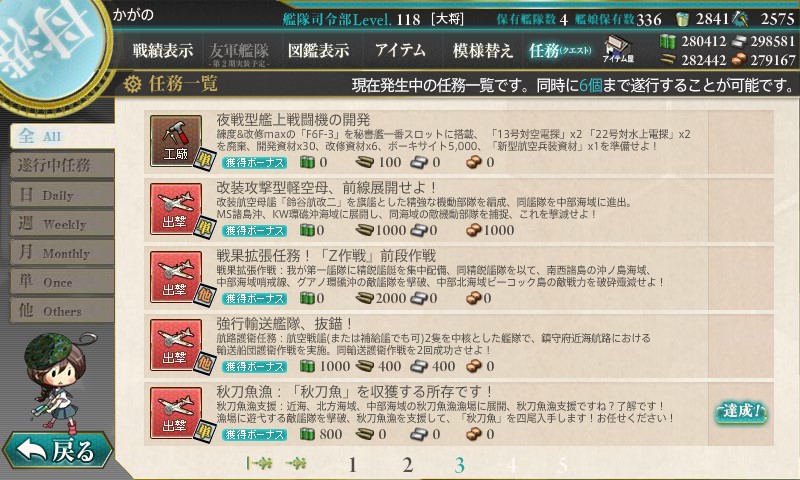Show 遂行中任務 in-progress quests
800x480 pixels.
tap(62, 165)
